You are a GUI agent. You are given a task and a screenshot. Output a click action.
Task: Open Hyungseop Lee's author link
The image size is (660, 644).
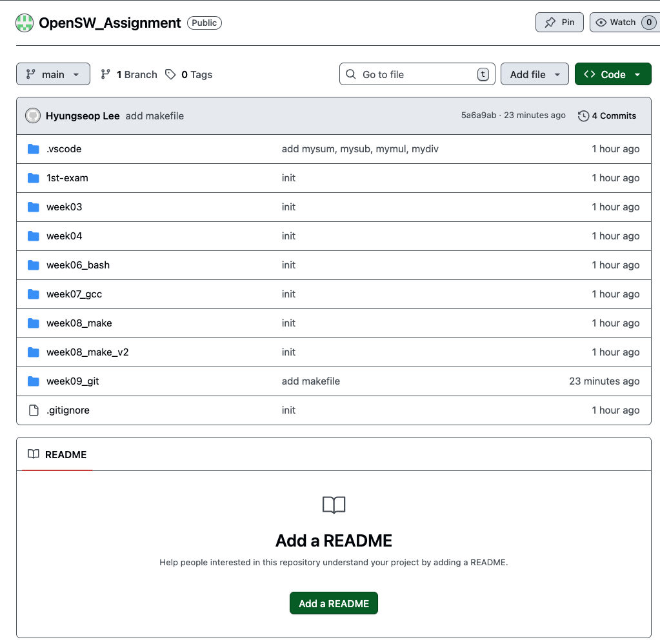point(83,116)
